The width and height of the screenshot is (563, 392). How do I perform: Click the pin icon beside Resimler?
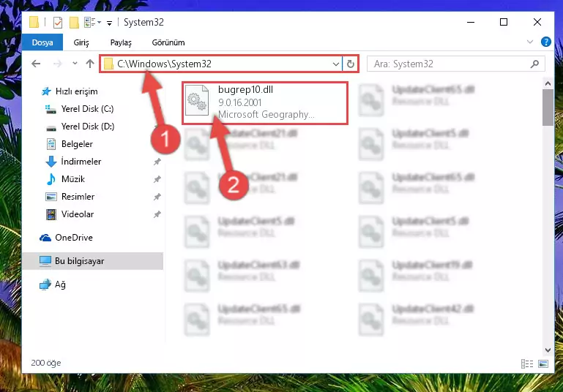pos(157,197)
